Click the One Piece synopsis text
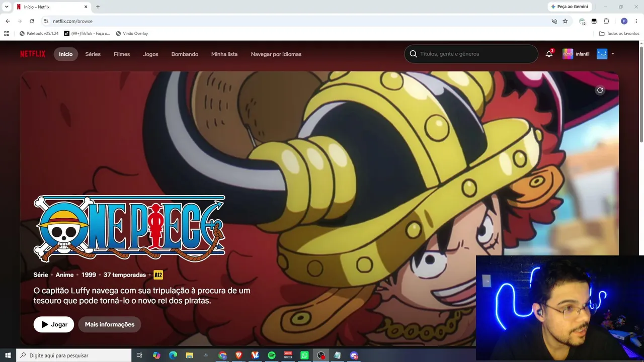The image size is (644, 362). (142, 296)
